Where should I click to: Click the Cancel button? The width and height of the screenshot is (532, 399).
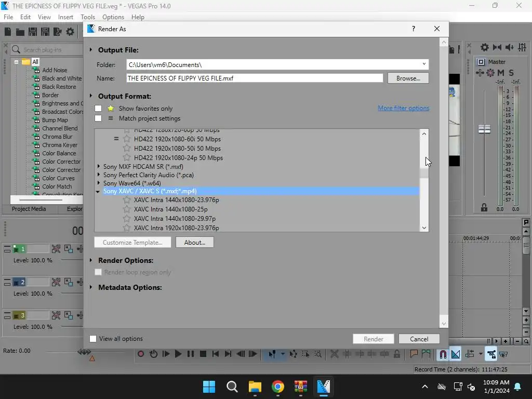pos(419,339)
